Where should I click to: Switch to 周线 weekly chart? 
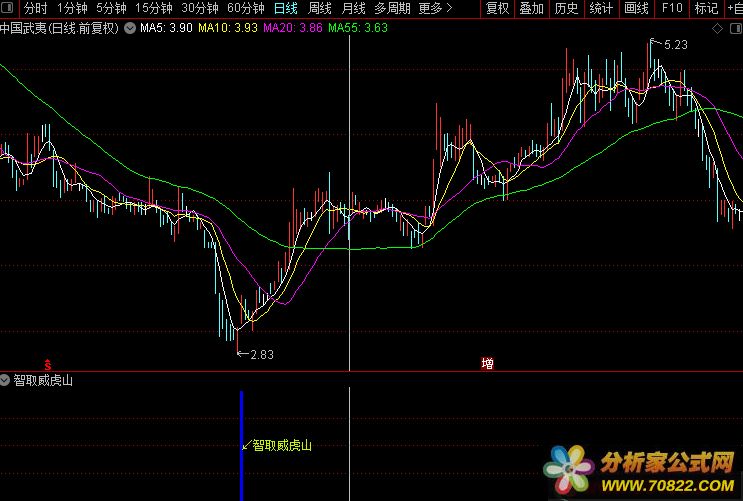(x=320, y=8)
